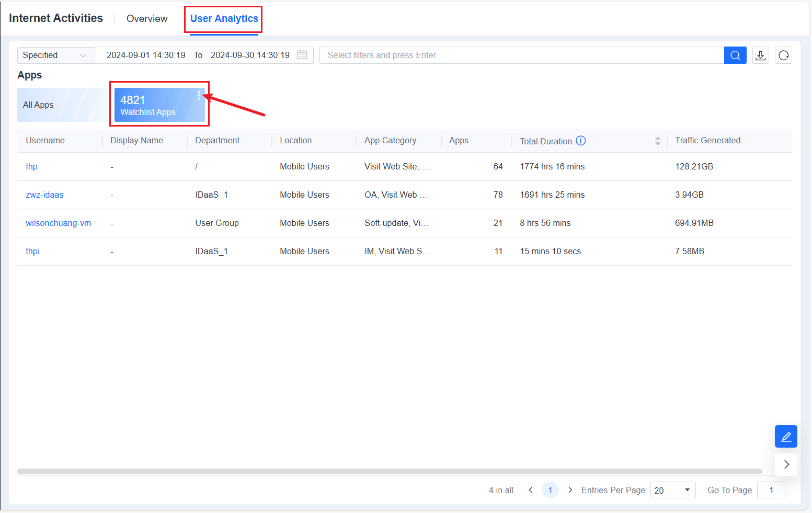
Task: Click the end date 2024-09-30 14:30:19 field
Action: tap(250, 55)
